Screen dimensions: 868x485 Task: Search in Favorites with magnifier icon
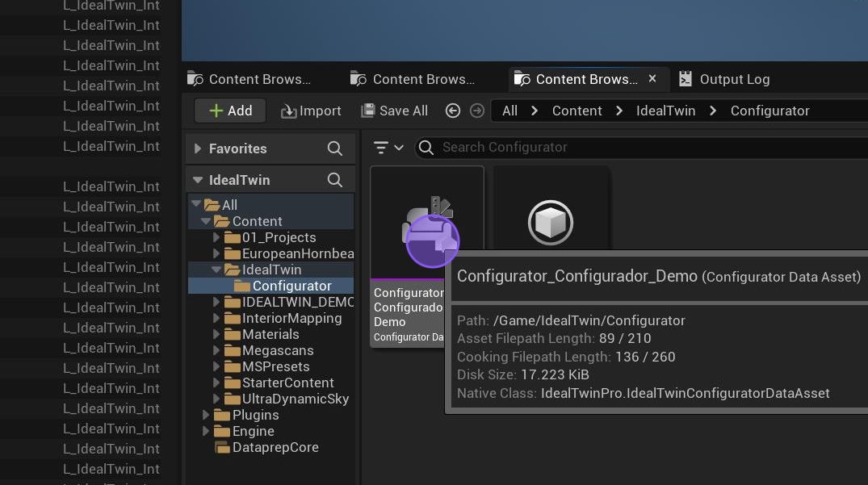pyautogui.click(x=334, y=148)
